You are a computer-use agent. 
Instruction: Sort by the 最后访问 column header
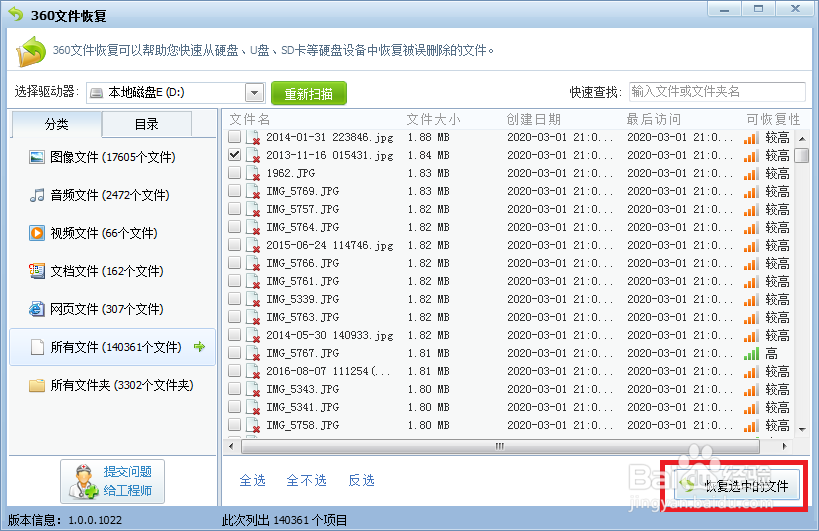653,120
